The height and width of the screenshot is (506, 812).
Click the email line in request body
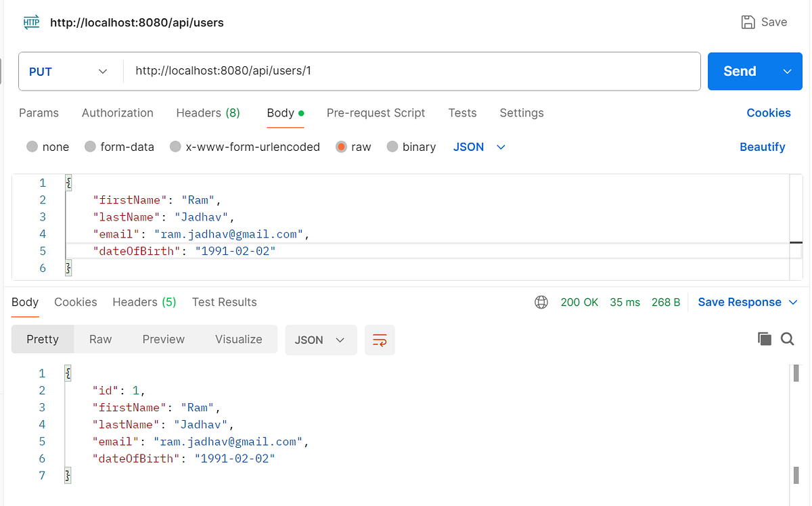[x=201, y=234]
